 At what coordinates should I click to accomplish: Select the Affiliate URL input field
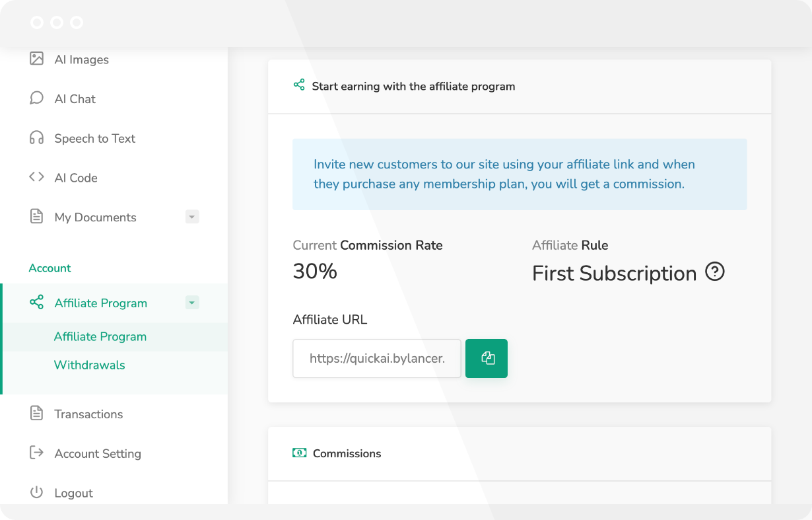pos(376,358)
